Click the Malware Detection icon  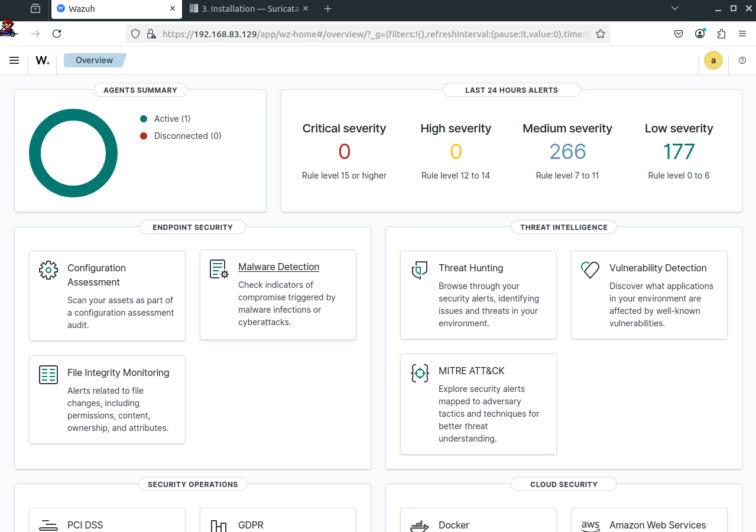[219, 269]
